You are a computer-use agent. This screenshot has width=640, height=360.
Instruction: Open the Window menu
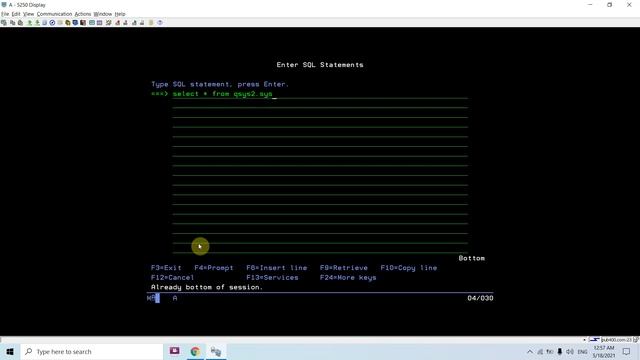click(x=103, y=14)
